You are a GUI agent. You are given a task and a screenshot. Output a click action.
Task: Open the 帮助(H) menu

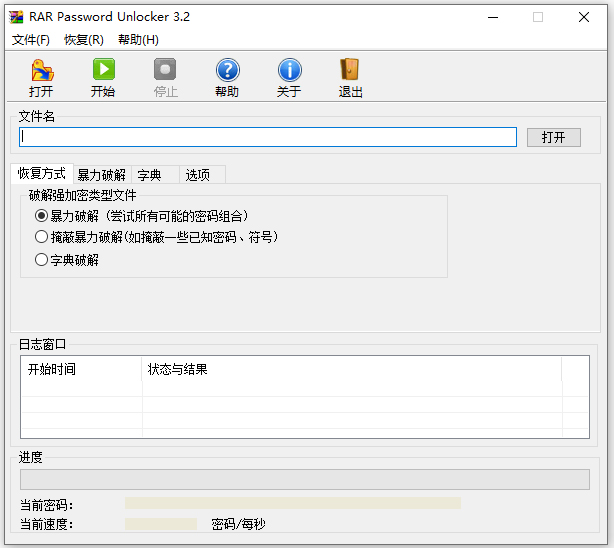[x=138, y=40]
